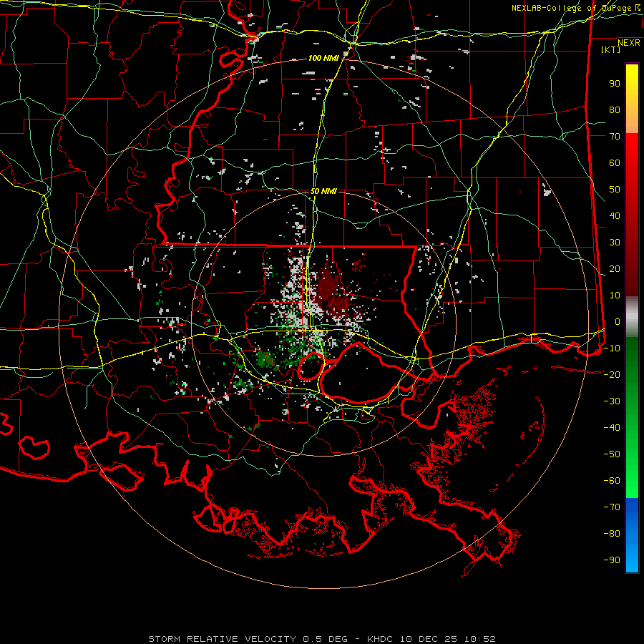Click the -80 value on the velocity scale

[x=612, y=534]
